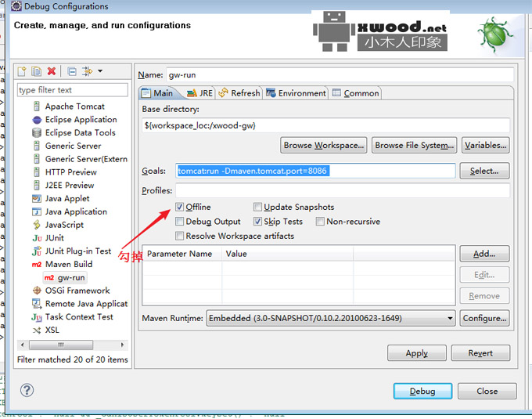Open the Maven Runtime dropdown
Image resolution: width=532 pixels, height=419 pixels.
click(331, 318)
